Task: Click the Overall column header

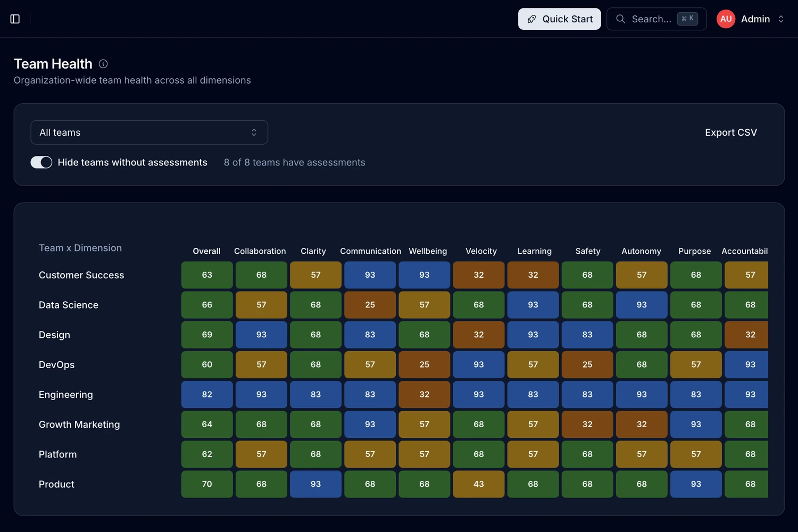Action: click(x=206, y=251)
